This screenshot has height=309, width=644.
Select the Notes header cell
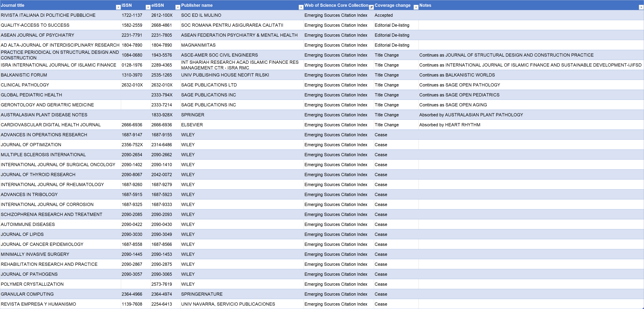tap(531, 5)
